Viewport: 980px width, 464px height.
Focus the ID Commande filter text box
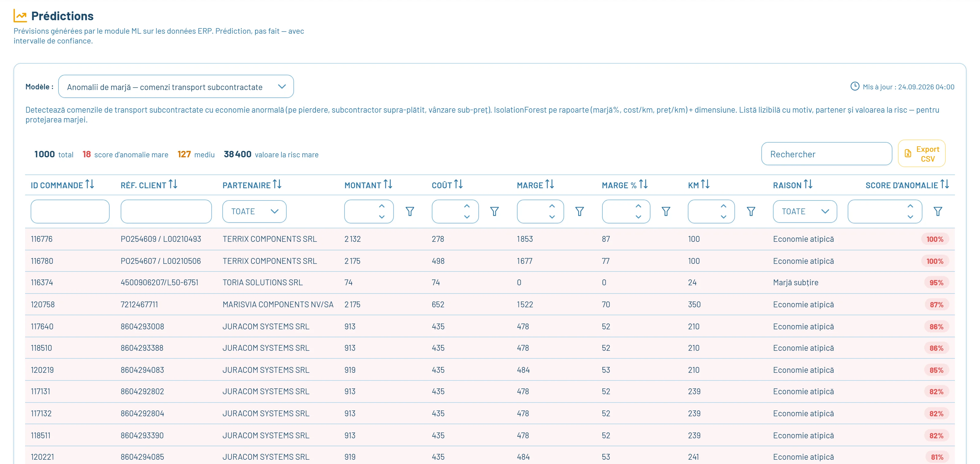click(x=70, y=211)
